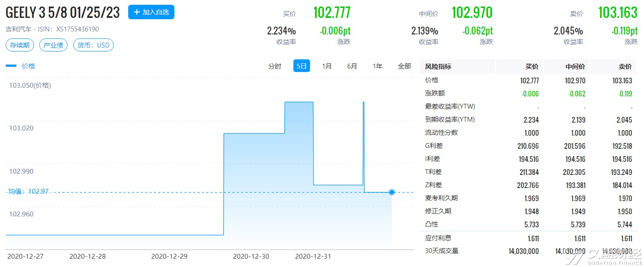Click the -0.062pt mid change value
The height and width of the screenshot is (267, 644).
click(477, 31)
